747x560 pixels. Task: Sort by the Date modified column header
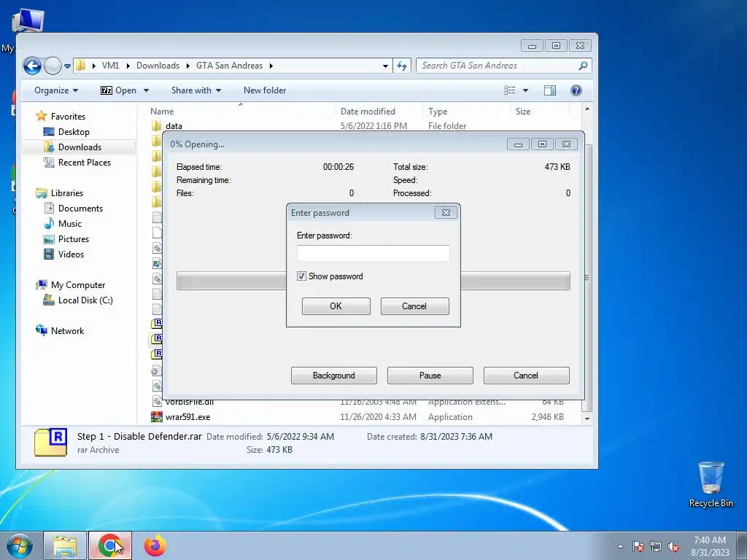(368, 112)
